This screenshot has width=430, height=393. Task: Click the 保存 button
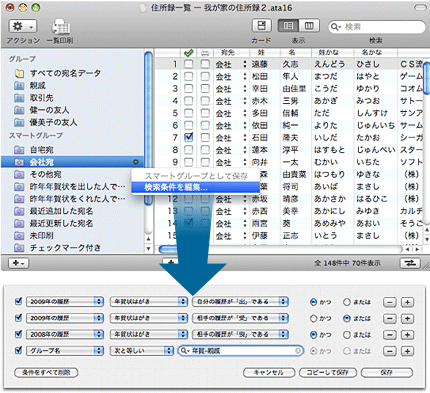pos(387,372)
